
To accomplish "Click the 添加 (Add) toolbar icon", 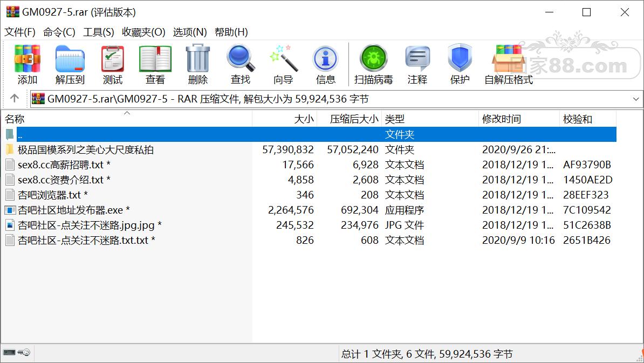I will point(28,64).
